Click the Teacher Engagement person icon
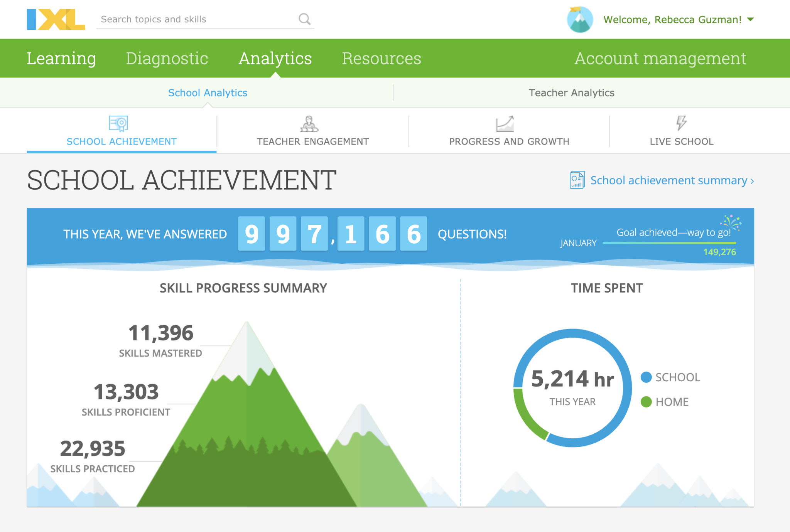790x532 pixels. pos(309,124)
